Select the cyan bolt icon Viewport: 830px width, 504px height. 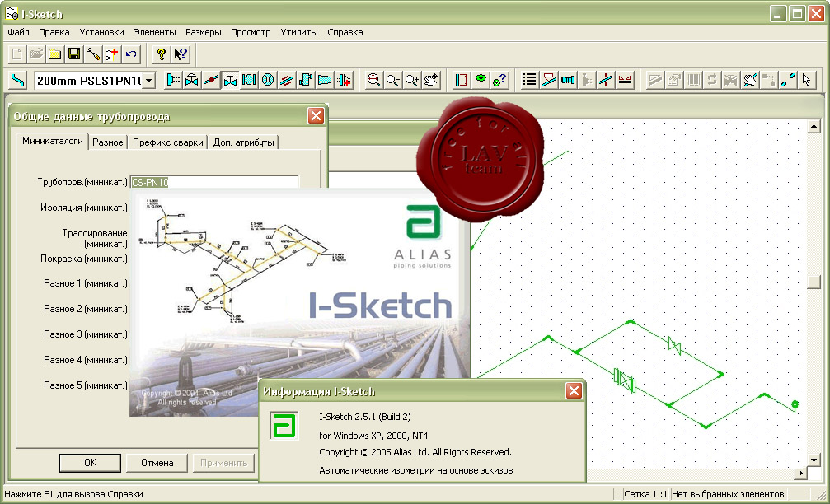tap(567, 81)
